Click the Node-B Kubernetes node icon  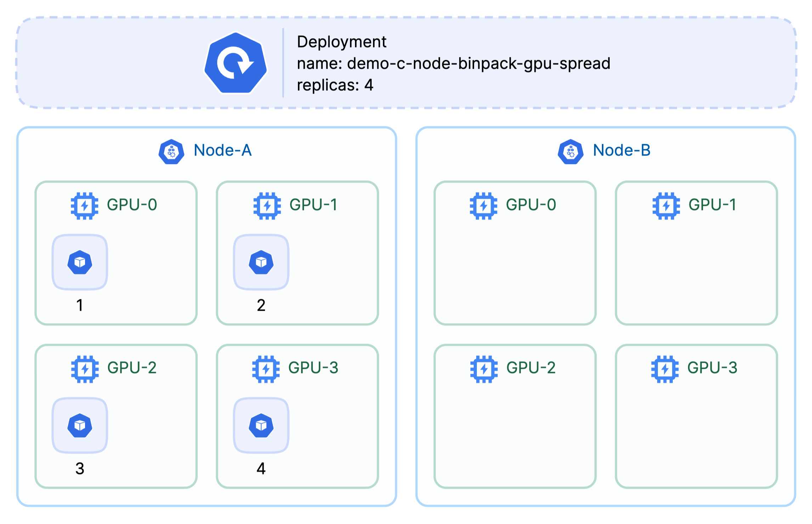click(570, 152)
